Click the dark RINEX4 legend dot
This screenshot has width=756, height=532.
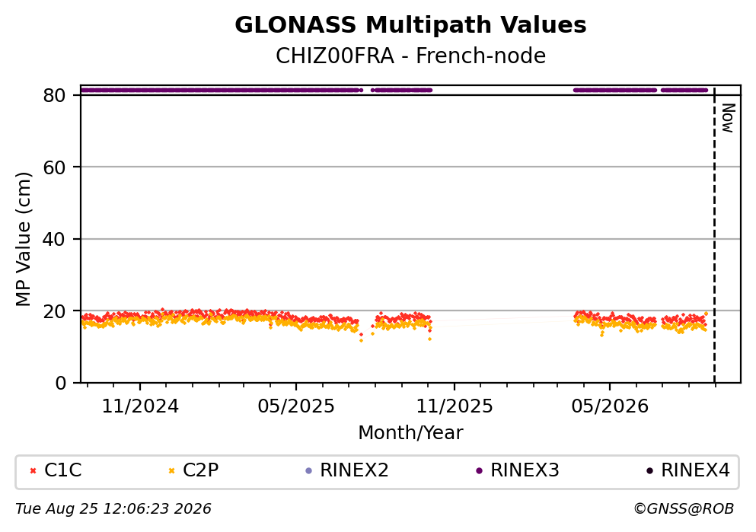click(650, 471)
